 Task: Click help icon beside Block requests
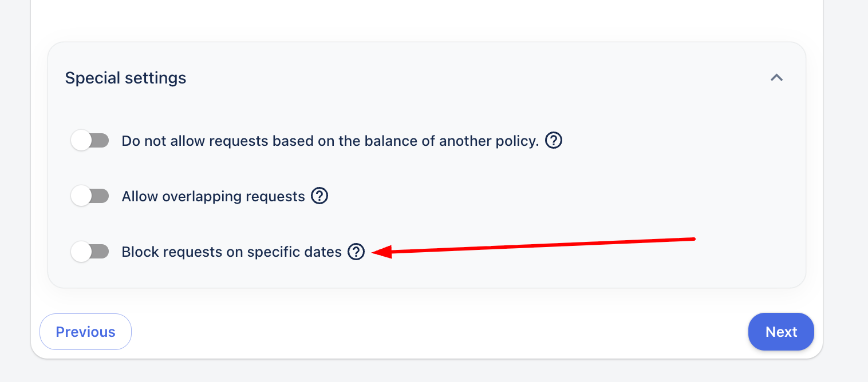click(356, 252)
